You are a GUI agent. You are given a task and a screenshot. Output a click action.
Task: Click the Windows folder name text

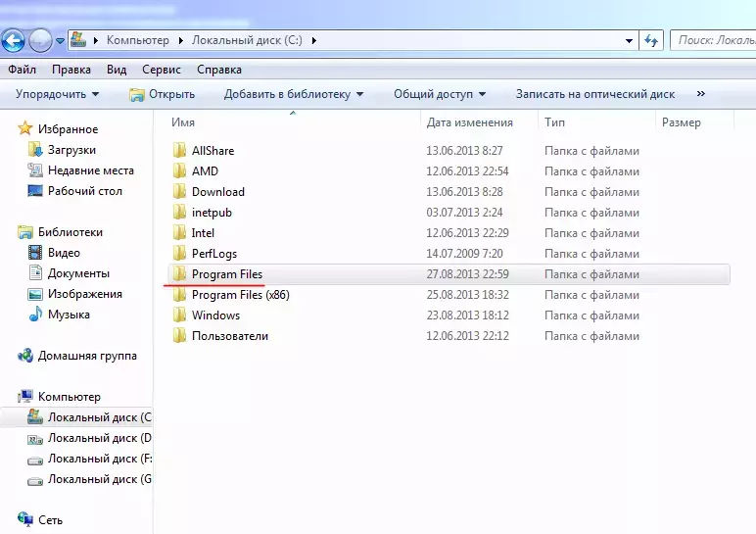[215, 315]
